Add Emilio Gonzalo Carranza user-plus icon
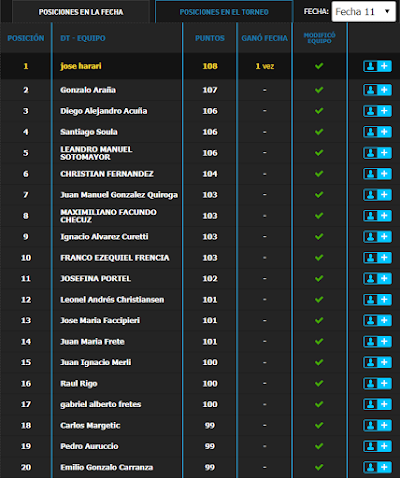Image resolution: width=400 pixels, height=478 pixels. [377, 467]
